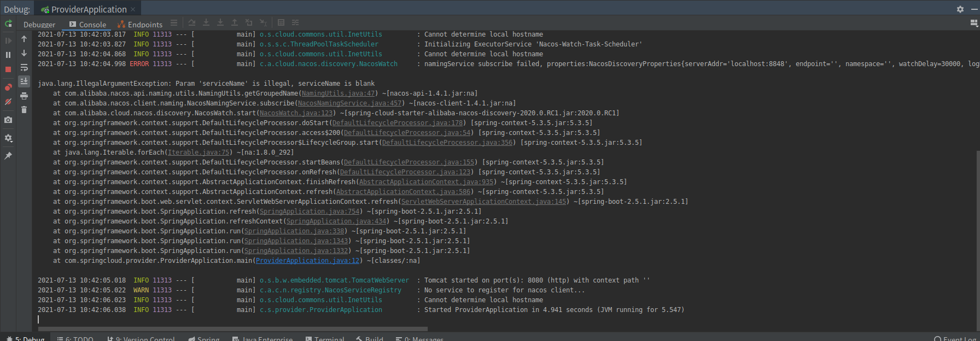Screen dimensions: 980x341
Task: Open the Java Enterprise tool window
Action: pyautogui.click(x=262, y=339)
